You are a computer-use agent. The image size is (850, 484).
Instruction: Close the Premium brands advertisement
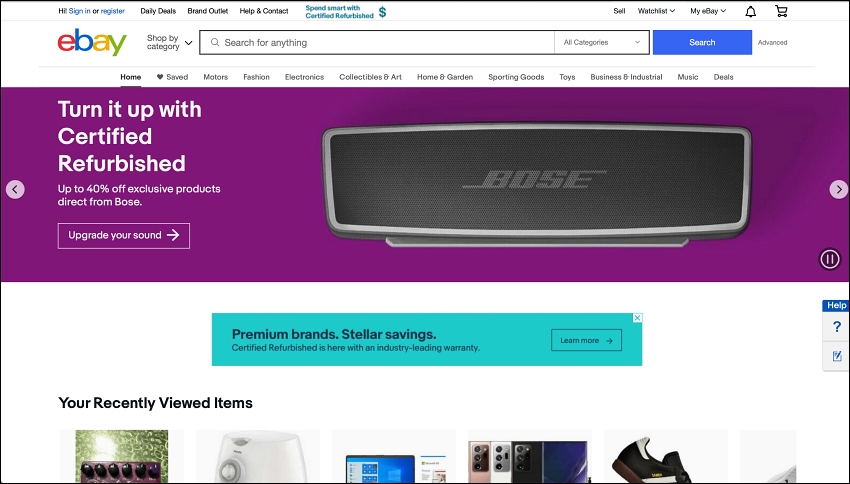click(x=638, y=318)
